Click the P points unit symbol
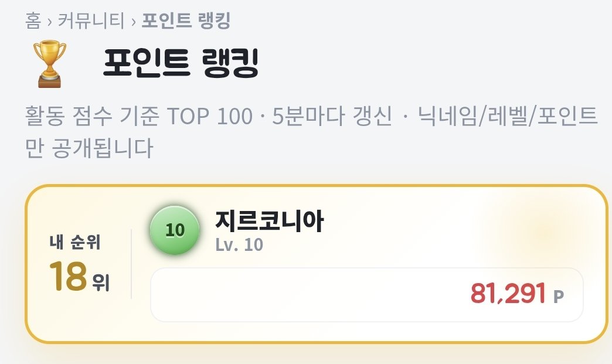Screen dimensions: 612x364 click(x=559, y=297)
